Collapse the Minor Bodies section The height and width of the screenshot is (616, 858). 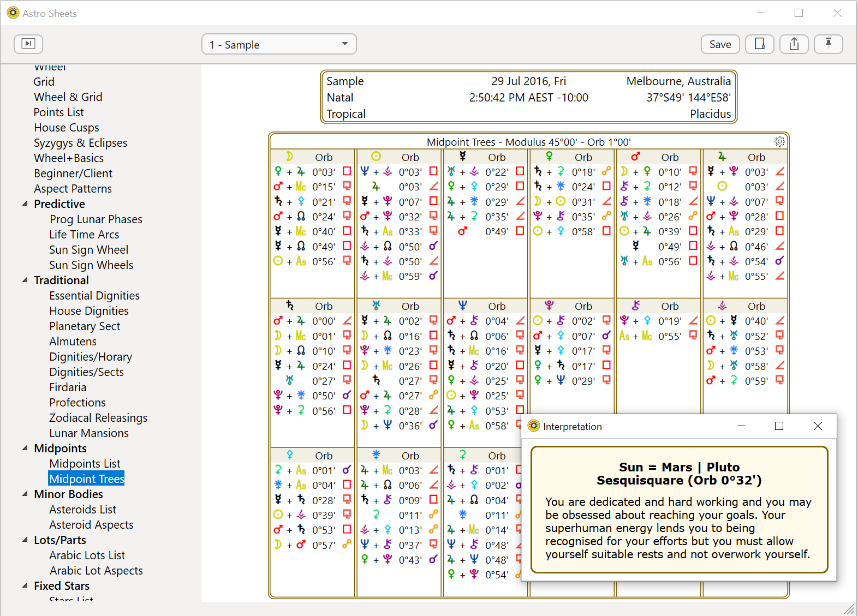point(25,494)
